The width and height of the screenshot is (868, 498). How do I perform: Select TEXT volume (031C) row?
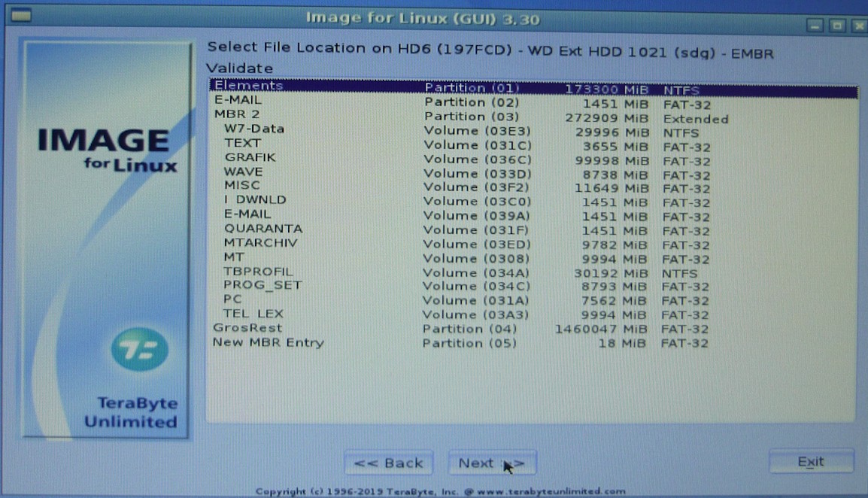[533, 146]
